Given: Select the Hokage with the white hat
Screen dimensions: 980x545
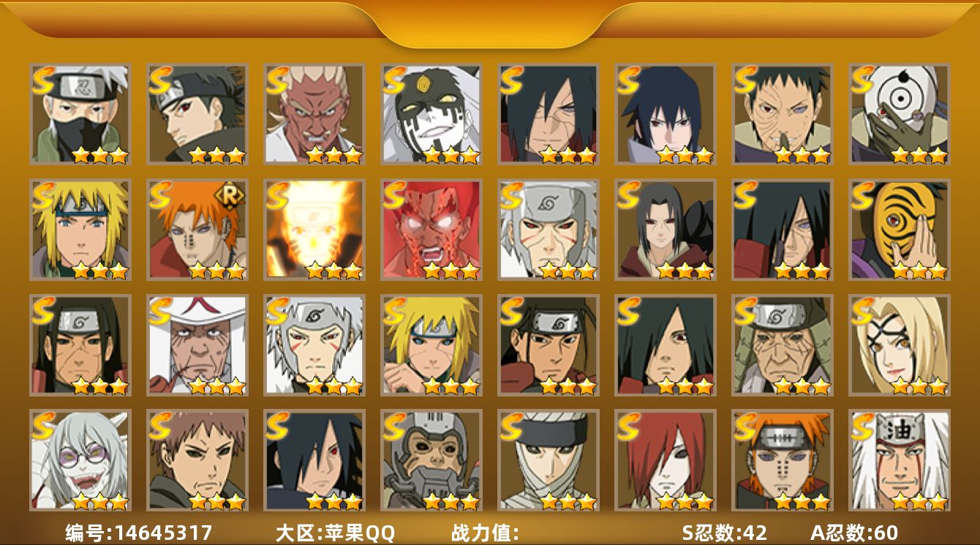Looking at the screenshot, I should [197, 345].
